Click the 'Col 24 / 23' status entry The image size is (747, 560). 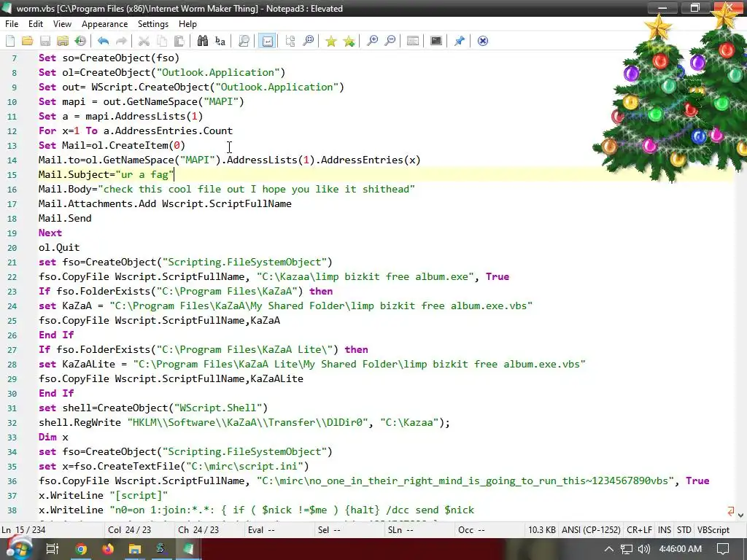[x=129, y=530]
